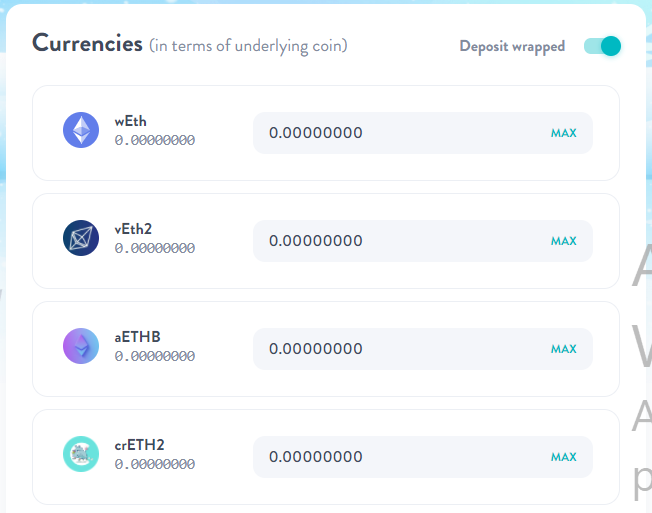Click the aETHB purple gradient icon

coord(81,346)
